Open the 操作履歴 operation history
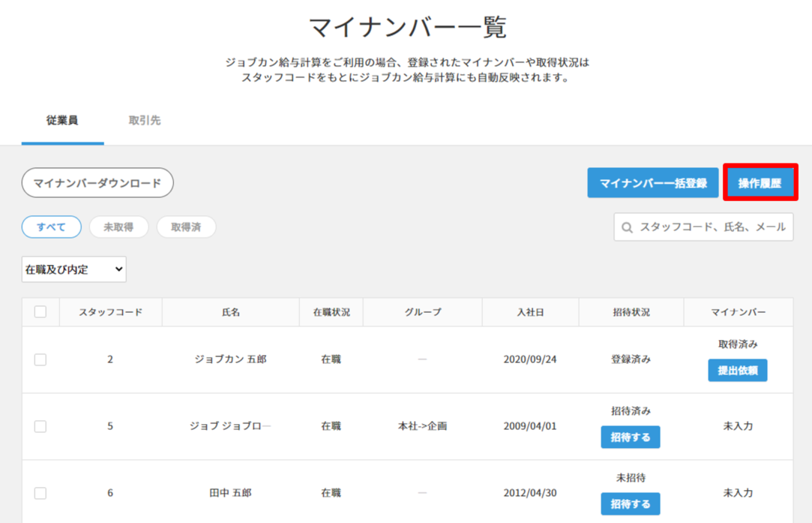The height and width of the screenshot is (523, 812). click(760, 183)
